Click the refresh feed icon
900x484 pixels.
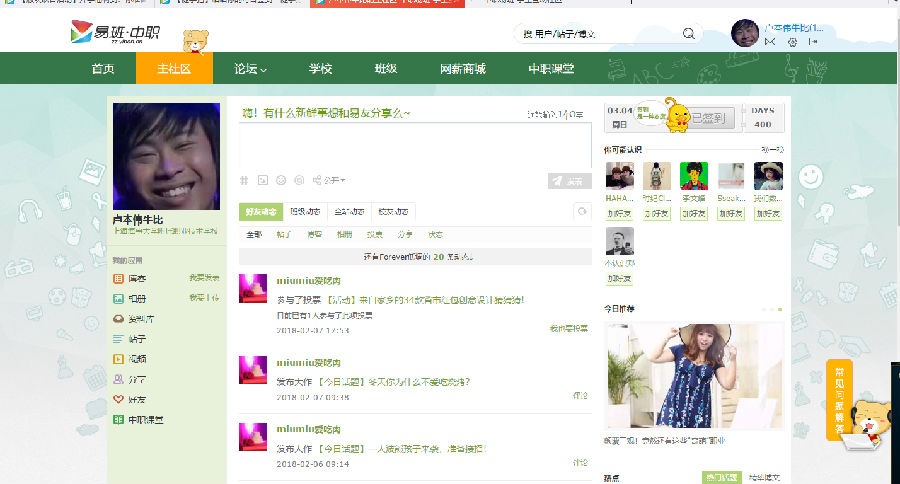[x=581, y=211]
